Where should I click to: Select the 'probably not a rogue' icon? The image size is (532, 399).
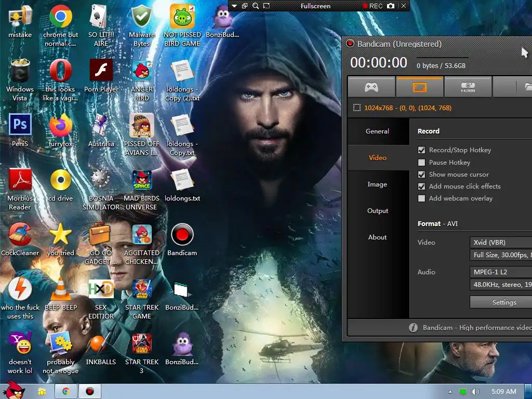pos(60,353)
